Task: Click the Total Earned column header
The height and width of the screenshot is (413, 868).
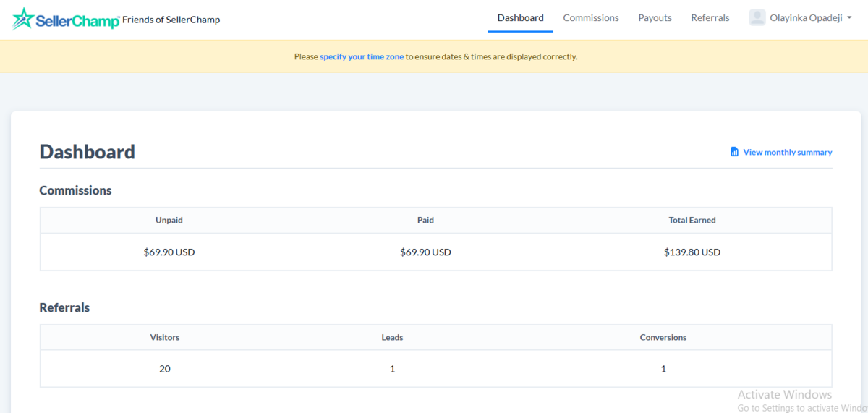Action: pyautogui.click(x=692, y=220)
